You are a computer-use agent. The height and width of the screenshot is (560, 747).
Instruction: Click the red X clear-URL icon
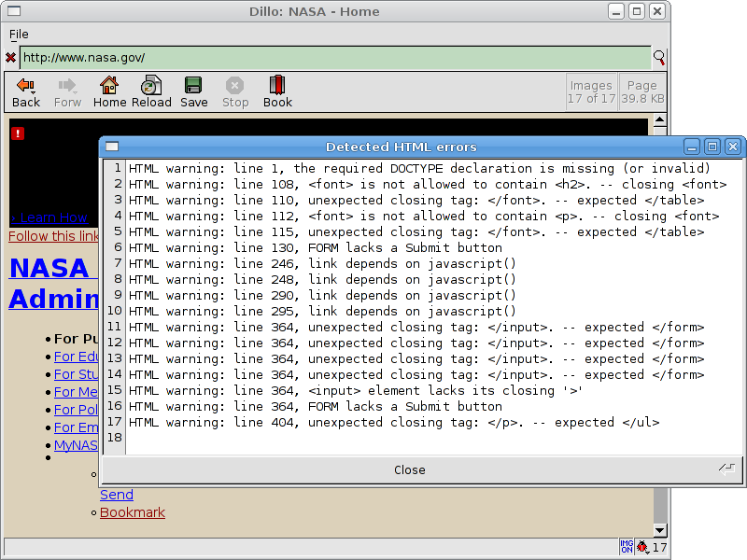pyautogui.click(x=10, y=58)
